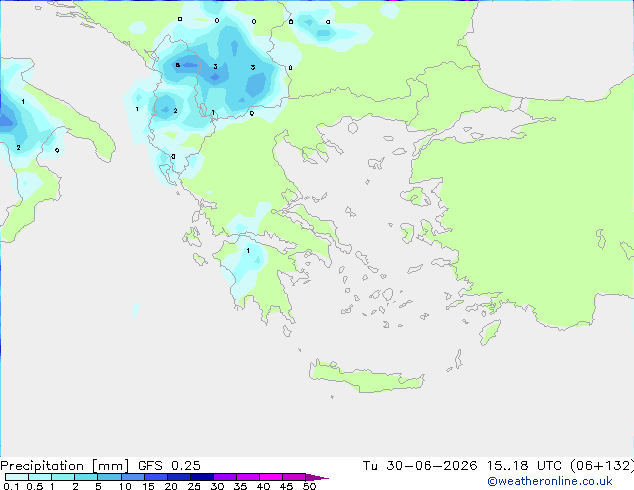Click the island of Rhodes on the map
Viewport: 634px width, 490px height.
(490, 332)
